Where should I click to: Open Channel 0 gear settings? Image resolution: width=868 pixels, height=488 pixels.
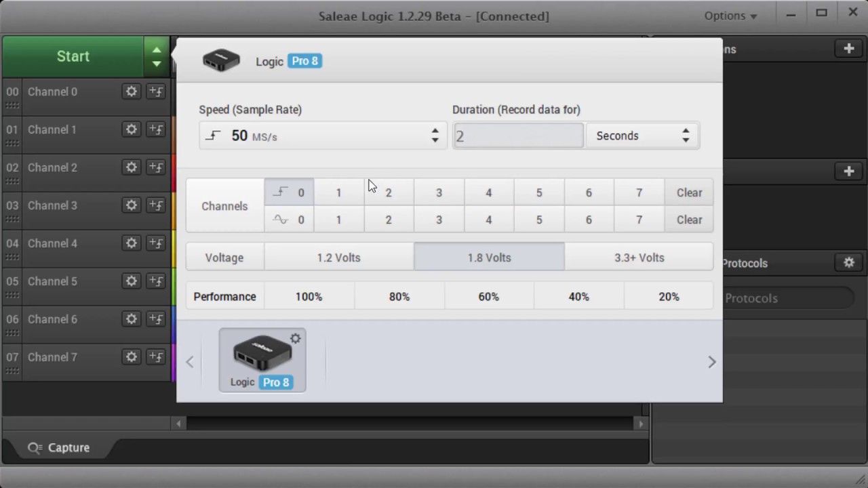coord(132,91)
